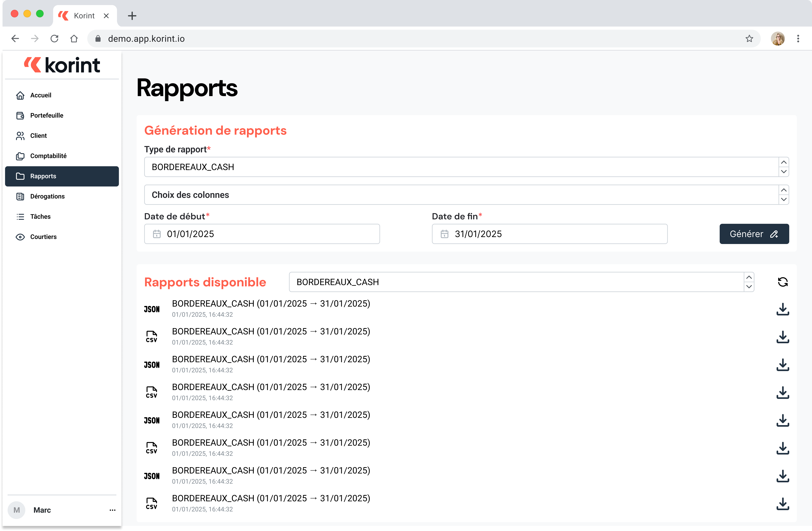Go to the browser home page
Screen dimensions: 812x531
coord(74,39)
